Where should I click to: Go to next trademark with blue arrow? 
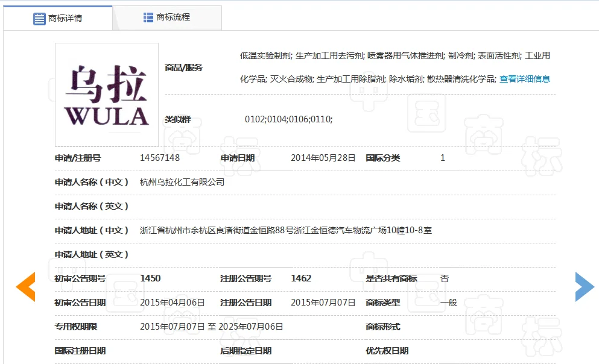[x=585, y=287]
